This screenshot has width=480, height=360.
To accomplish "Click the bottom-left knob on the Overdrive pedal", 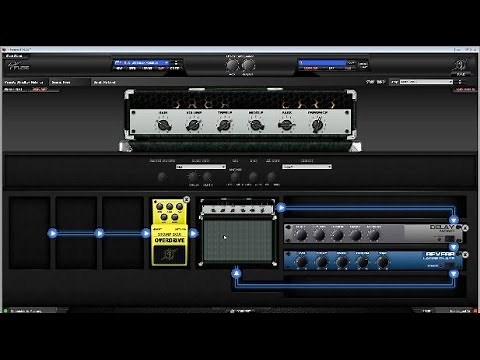I will click(x=164, y=217).
